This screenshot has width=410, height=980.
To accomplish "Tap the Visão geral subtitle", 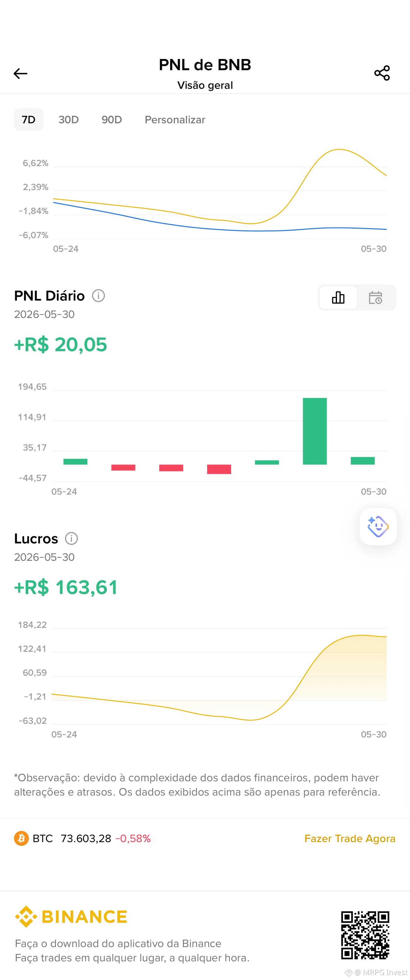I will 205,85.
